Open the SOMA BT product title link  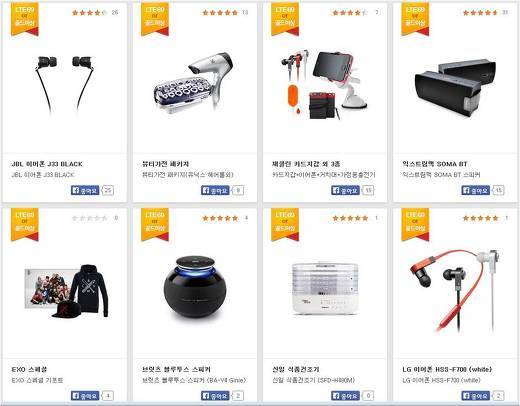(x=435, y=164)
